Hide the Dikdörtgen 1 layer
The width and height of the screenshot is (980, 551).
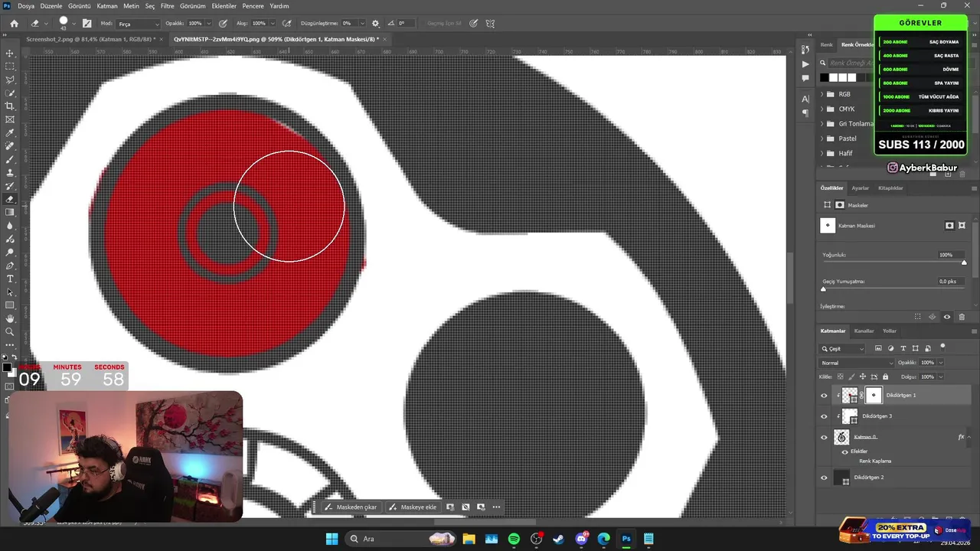[824, 396]
